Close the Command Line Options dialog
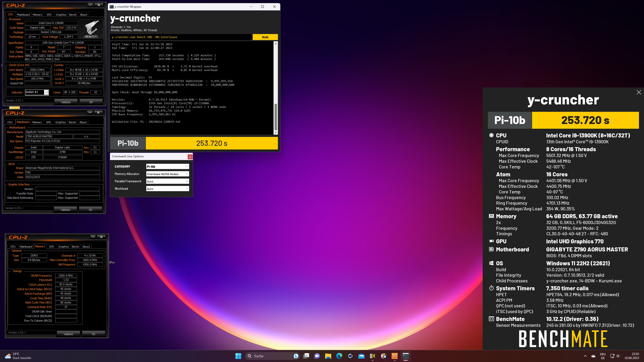The height and width of the screenshot is (362, 644). point(190,157)
